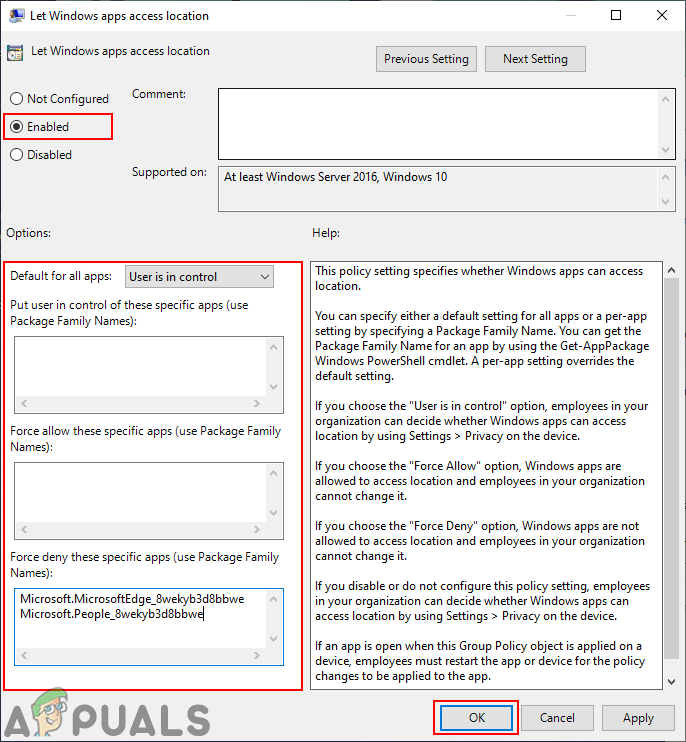Click down arrow in Force allow box
The width and height of the screenshot is (686, 742).
pyautogui.click(x=273, y=512)
